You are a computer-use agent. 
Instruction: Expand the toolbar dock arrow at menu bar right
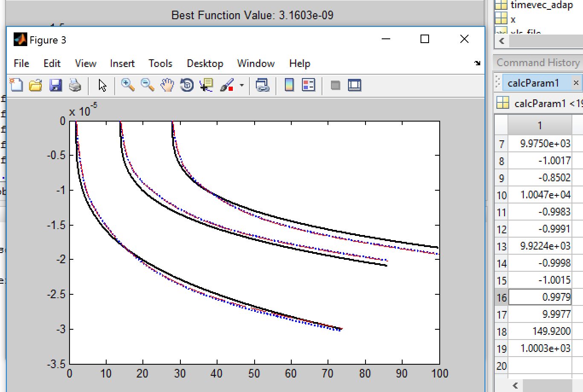coord(477,63)
